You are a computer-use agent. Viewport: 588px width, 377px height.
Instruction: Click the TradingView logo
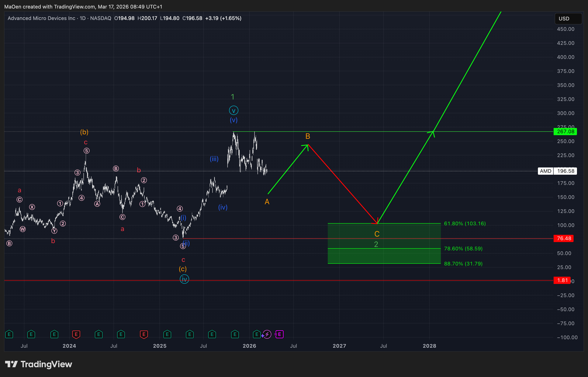(x=39, y=364)
